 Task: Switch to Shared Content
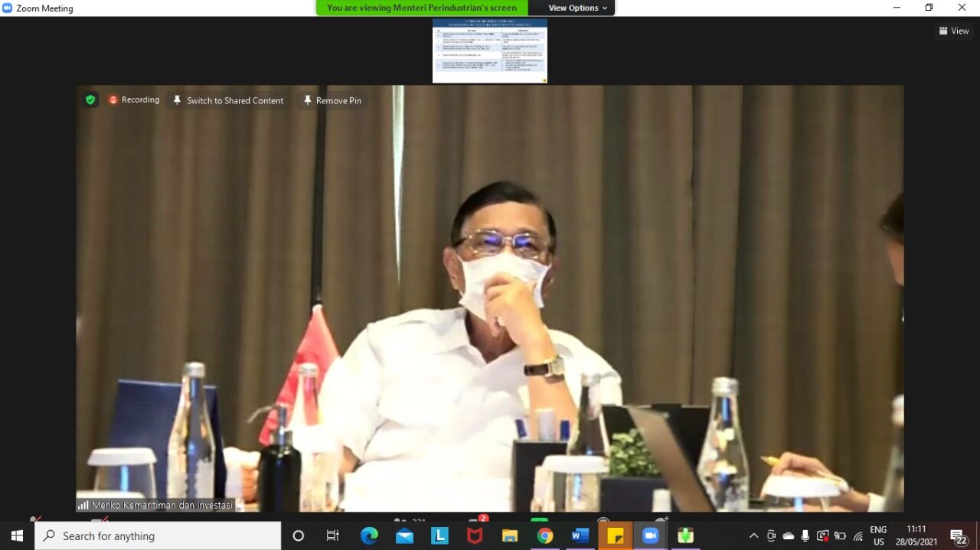coord(228,101)
